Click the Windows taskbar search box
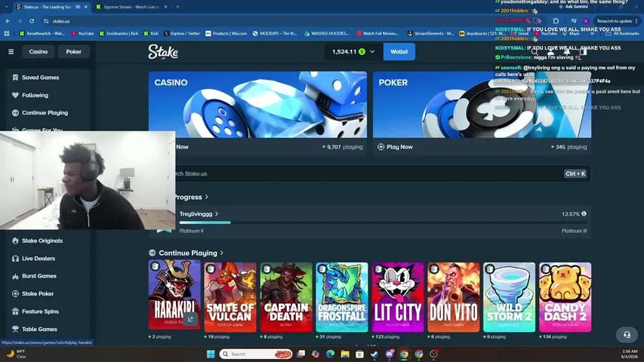Viewport: 644px width, 362px height. (256, 354)
